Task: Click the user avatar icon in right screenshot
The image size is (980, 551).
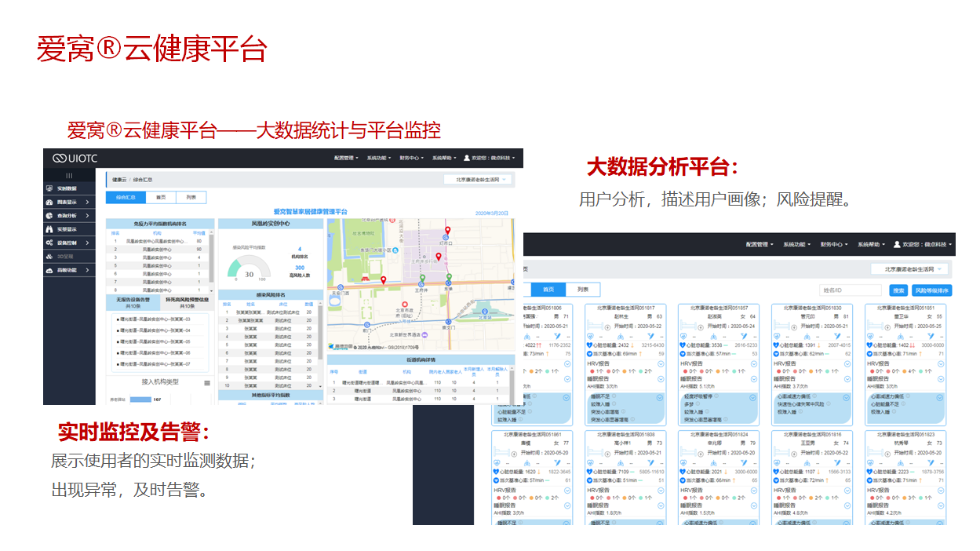Action: 897,244
